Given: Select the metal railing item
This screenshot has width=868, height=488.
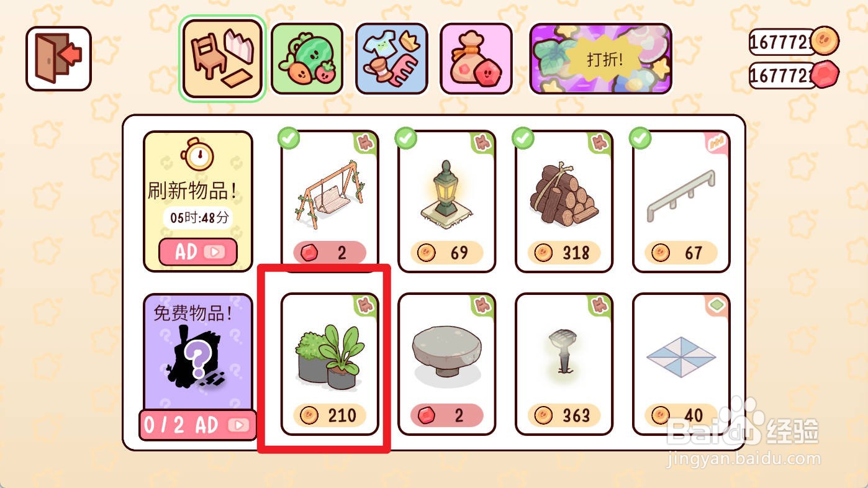Looking at the screenshot, I should 681,201.
